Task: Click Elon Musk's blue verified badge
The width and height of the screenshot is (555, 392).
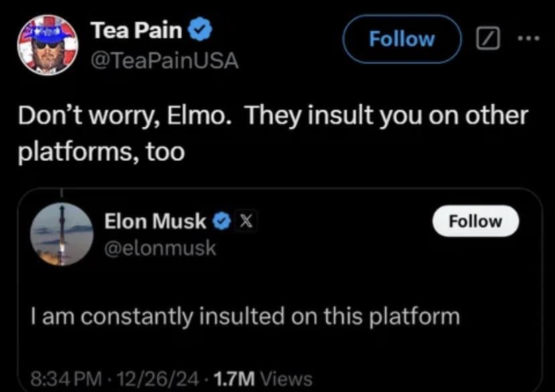Action: tap(222, 220)
